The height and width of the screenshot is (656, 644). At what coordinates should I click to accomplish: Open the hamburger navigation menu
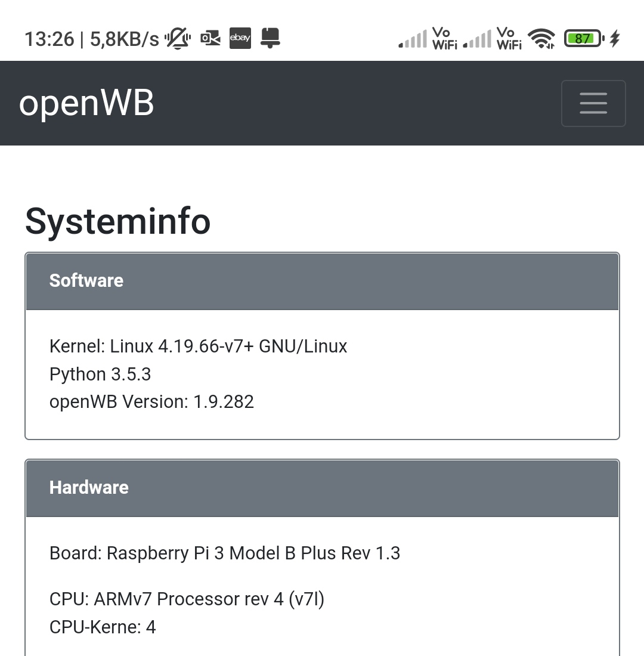593,103
